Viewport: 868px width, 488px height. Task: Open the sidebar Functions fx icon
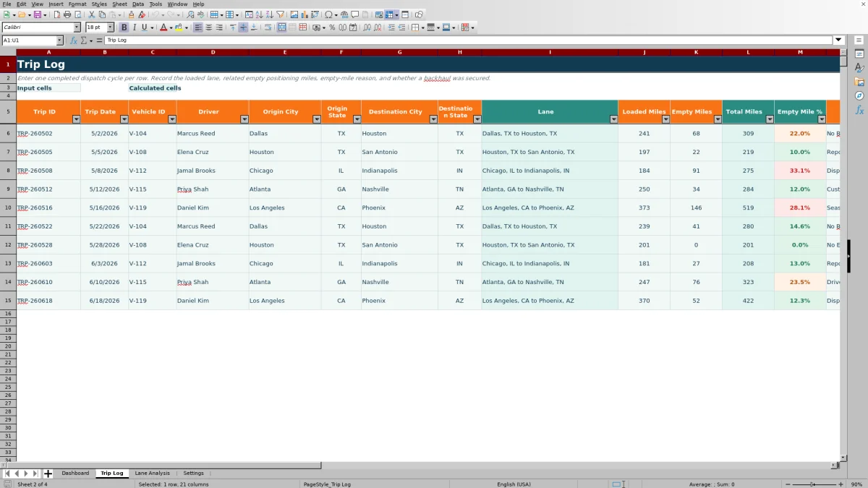pos(859,110)
